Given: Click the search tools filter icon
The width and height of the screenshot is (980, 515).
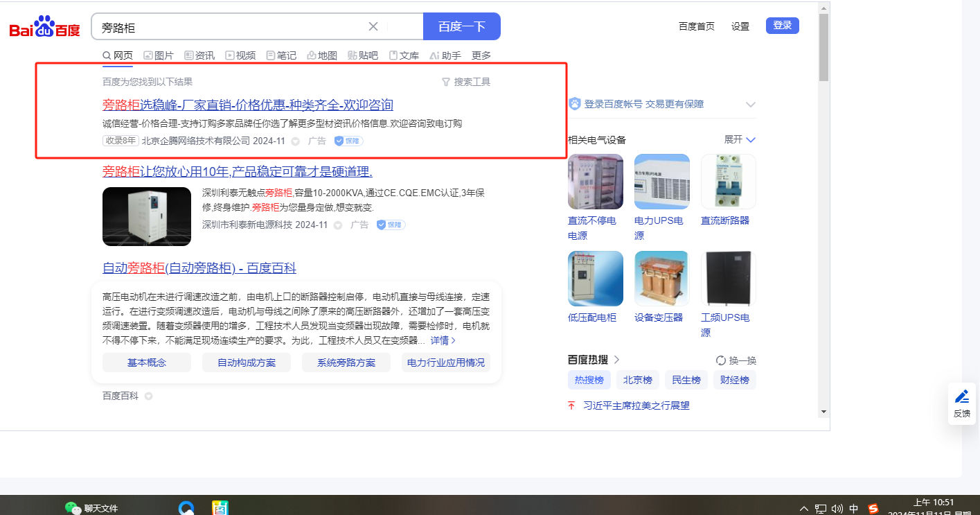Looking at the screenshot, I should click(x=446, y=82).
